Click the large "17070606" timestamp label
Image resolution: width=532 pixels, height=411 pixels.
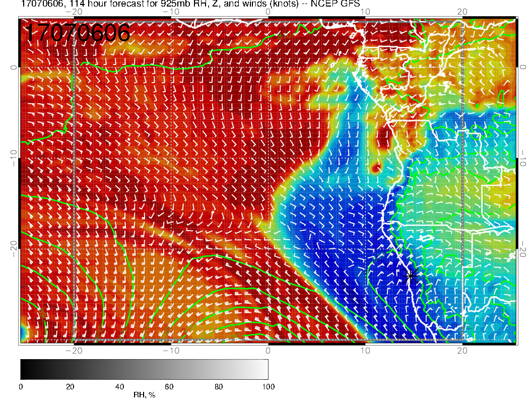(x=77, y=33)
